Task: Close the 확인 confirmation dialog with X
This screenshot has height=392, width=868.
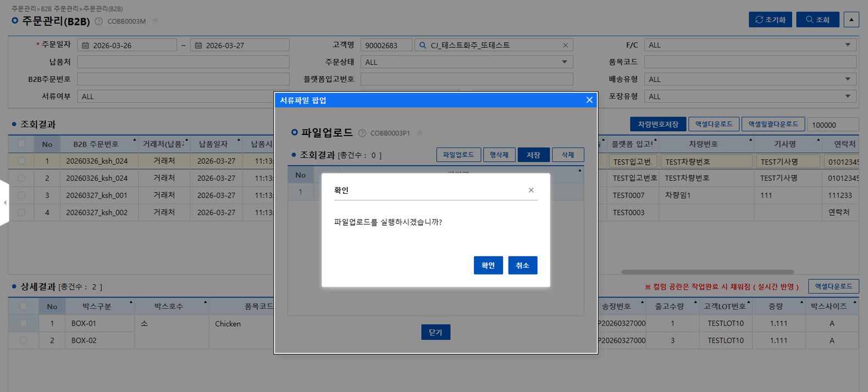Action: [531, 190]
